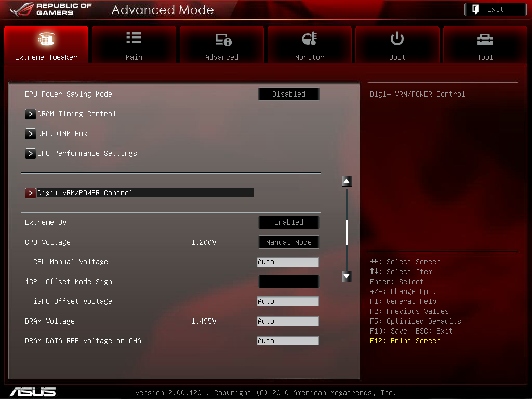Expand the GPU.DIMM Post arrow
This screenshot has width=532, height=399.
pos(31,134)
